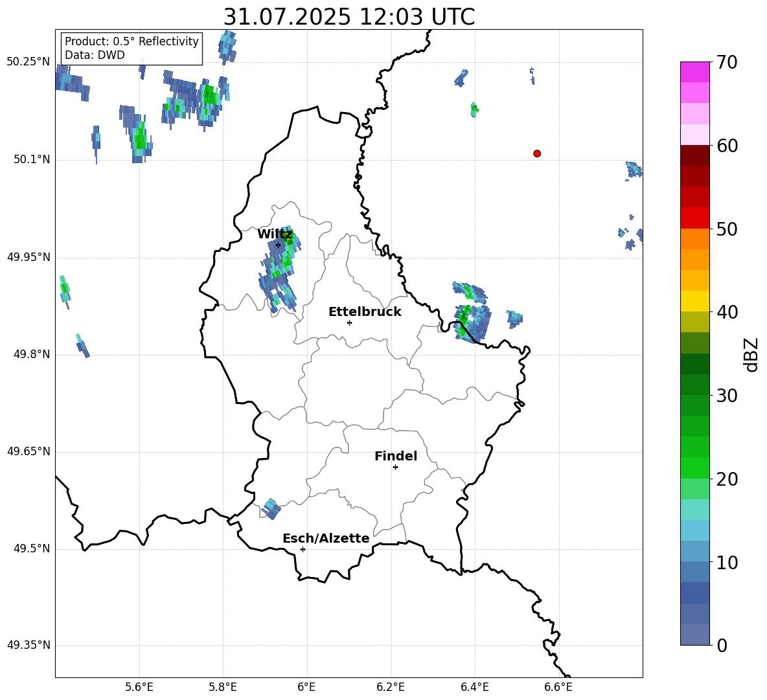The image size is (767, 700).
Task: Click the 6°E longitude label
Action: [306, 687]
